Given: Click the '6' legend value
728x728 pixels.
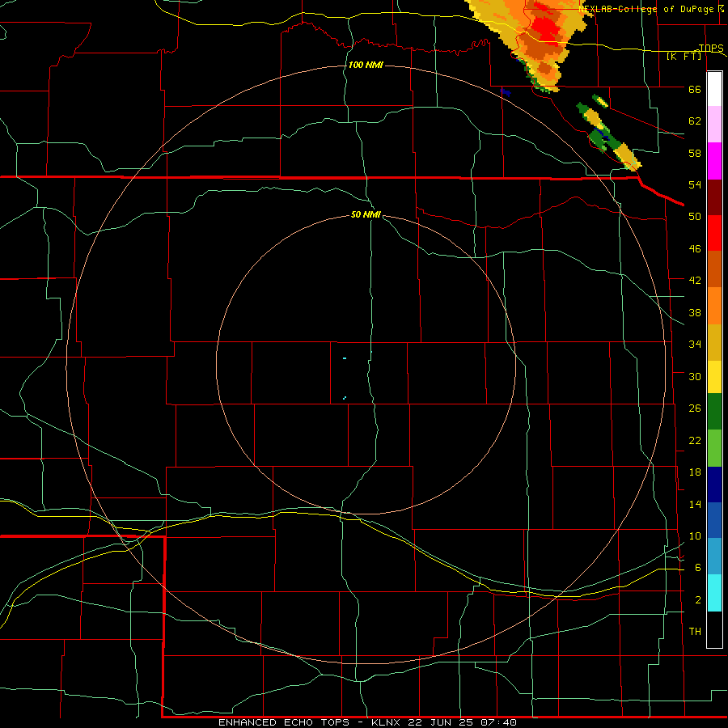Looking at the screenshot, I should [x=698, y=567].
